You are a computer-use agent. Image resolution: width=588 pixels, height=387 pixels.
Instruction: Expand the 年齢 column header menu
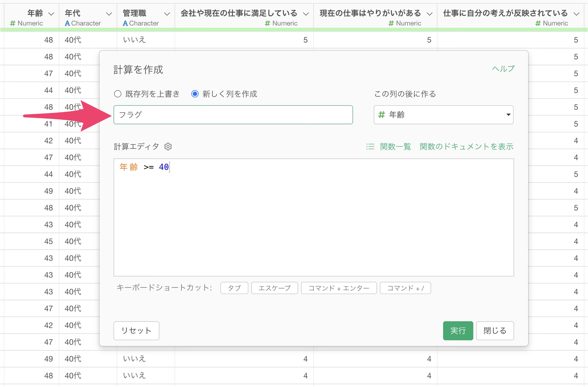click(51, 14)
